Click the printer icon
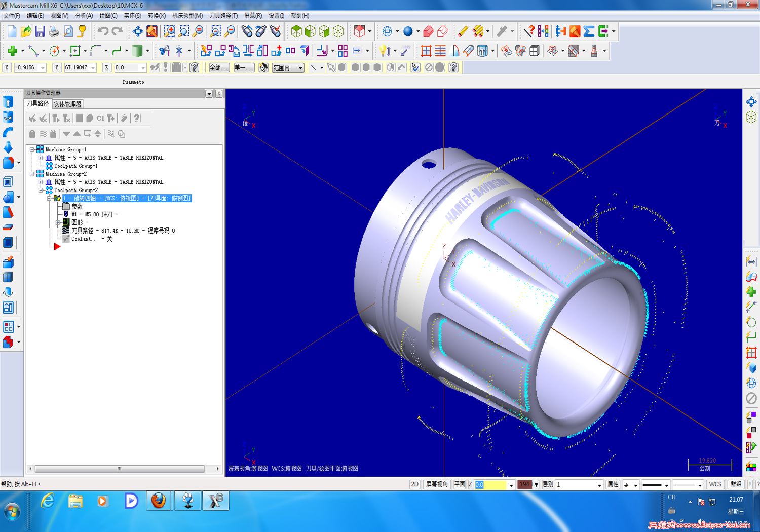 54,31
